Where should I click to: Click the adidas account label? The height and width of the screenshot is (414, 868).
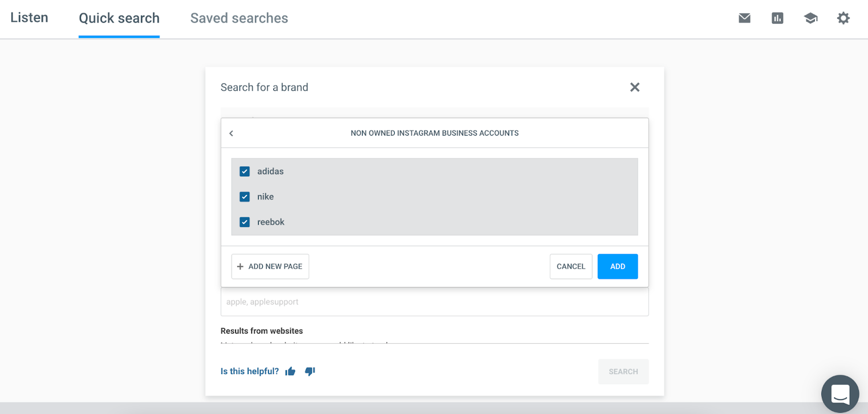point(270,172)
